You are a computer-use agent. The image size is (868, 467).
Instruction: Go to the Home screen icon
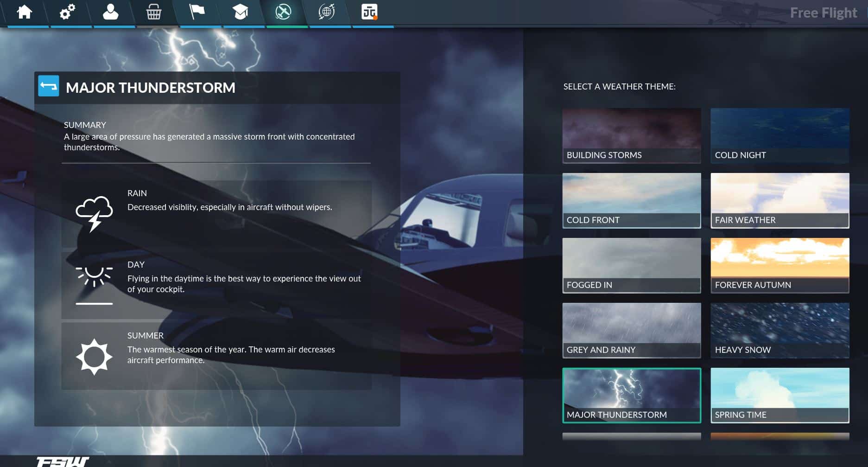[25, 12]
